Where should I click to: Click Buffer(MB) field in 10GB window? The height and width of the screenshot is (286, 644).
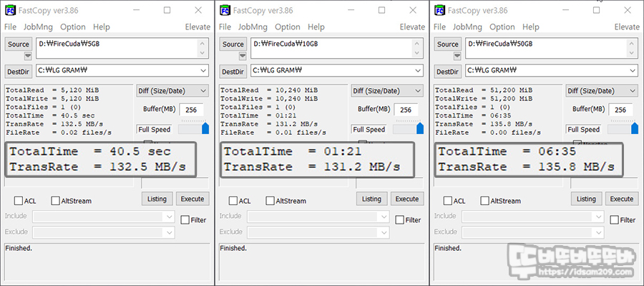point(406,110)
